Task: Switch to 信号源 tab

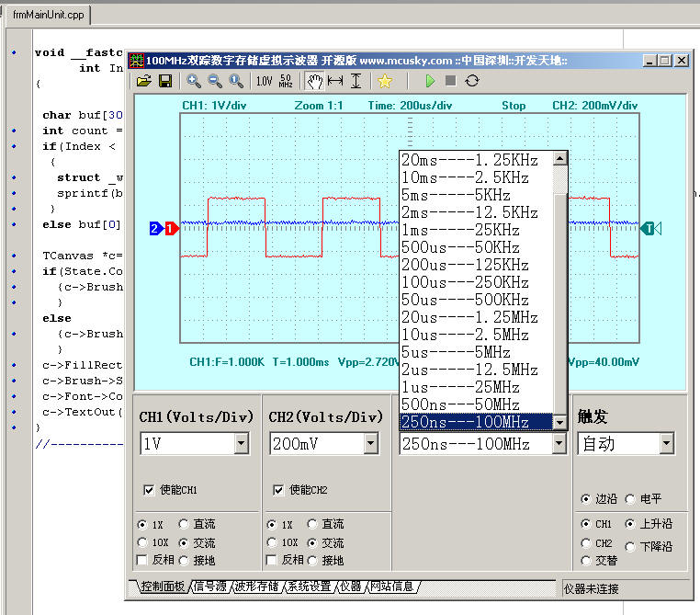Action: point(209,587)
